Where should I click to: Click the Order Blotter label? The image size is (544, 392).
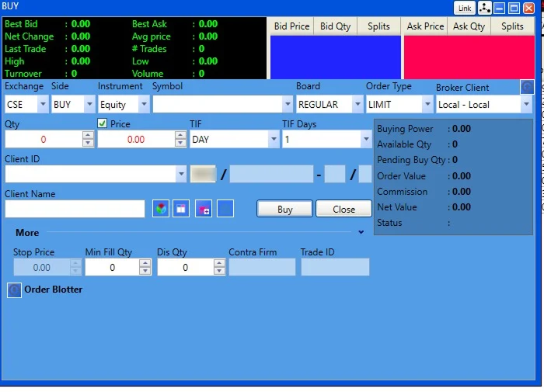pos(54,290)
